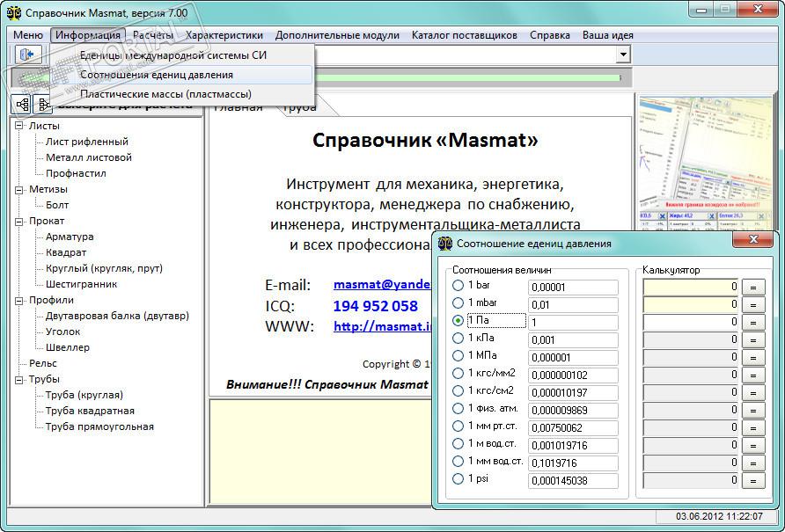Select Рельс in the tree

[43, 363]
